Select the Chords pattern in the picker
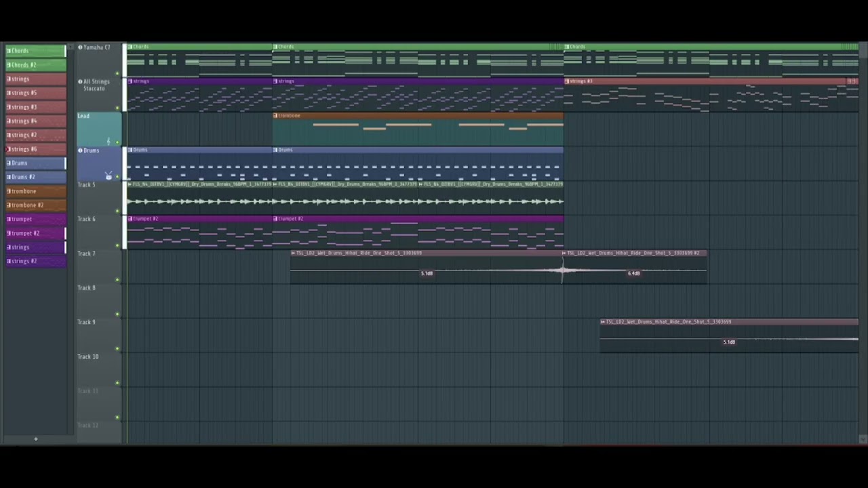Screen dimensions: 868x488 (36, 51)
